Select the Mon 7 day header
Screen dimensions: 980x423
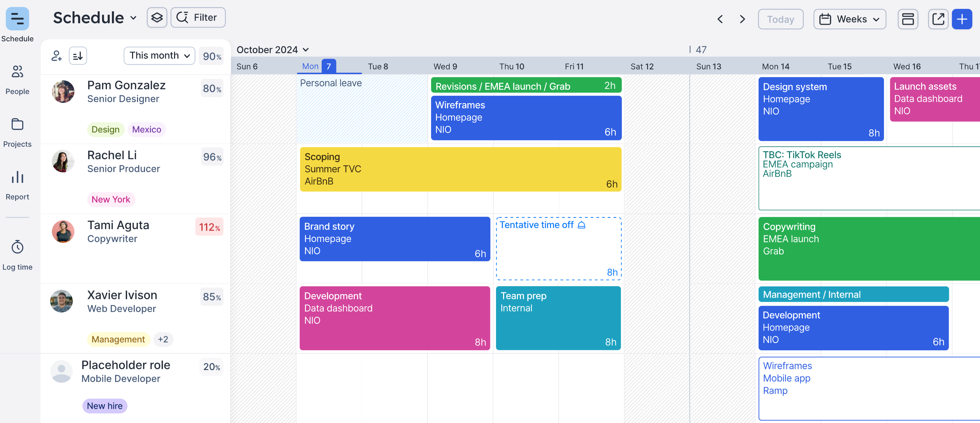pos(318,66)
